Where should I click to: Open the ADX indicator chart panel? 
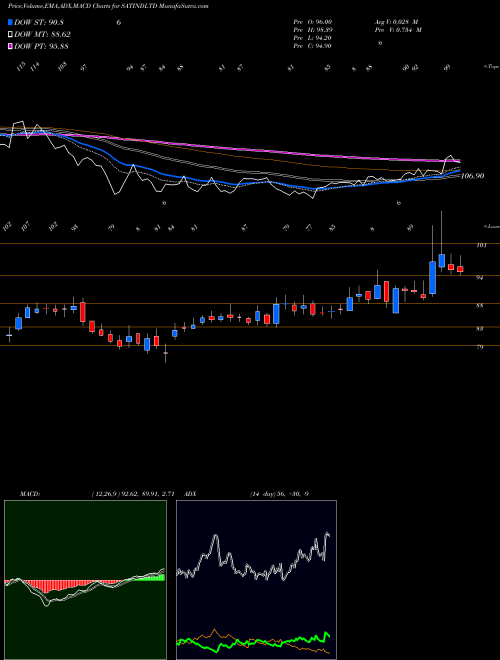(x=256, y=580)
